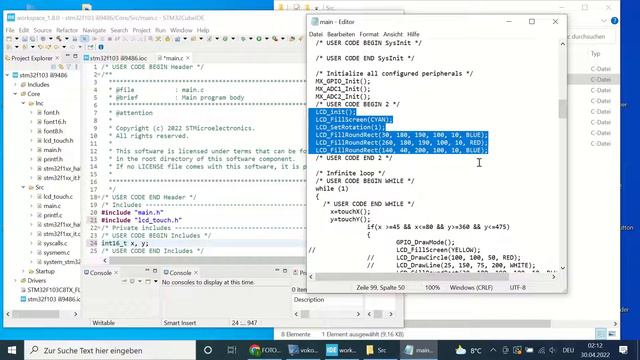Click Editor scroll down arrow
Screen dimensions: 640x360
562,268
